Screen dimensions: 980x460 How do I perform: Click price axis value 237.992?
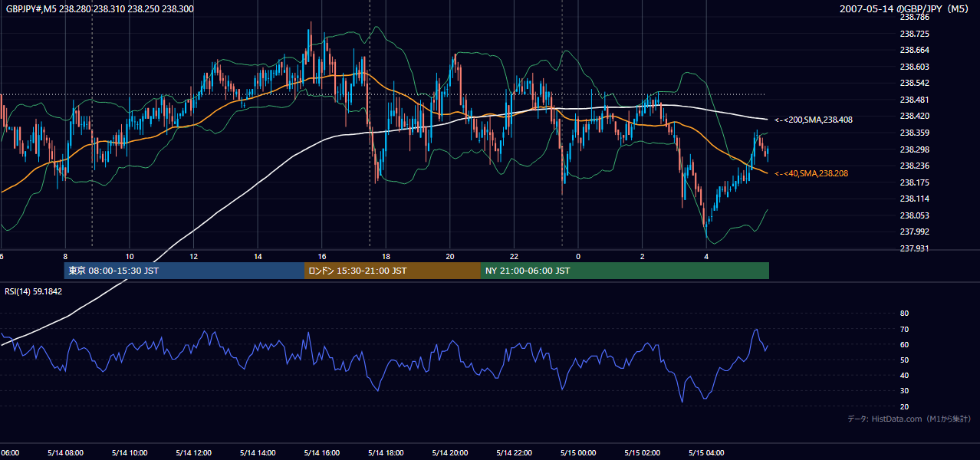914,232
